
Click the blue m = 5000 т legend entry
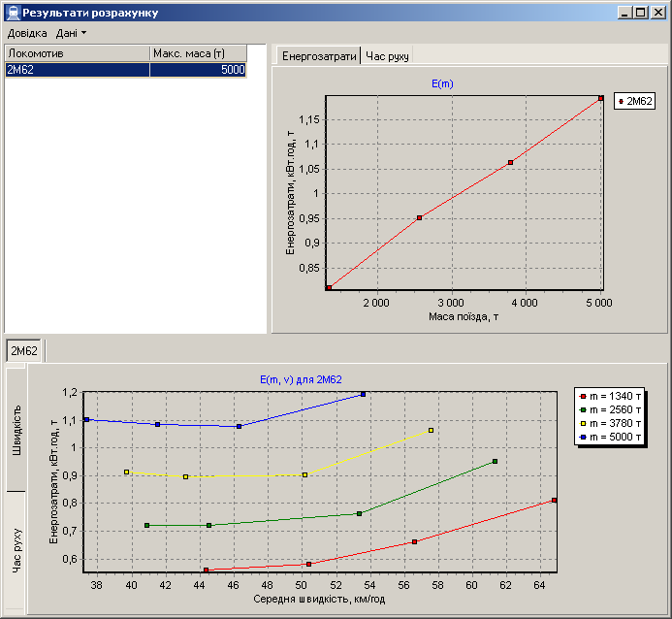[611, 437]
